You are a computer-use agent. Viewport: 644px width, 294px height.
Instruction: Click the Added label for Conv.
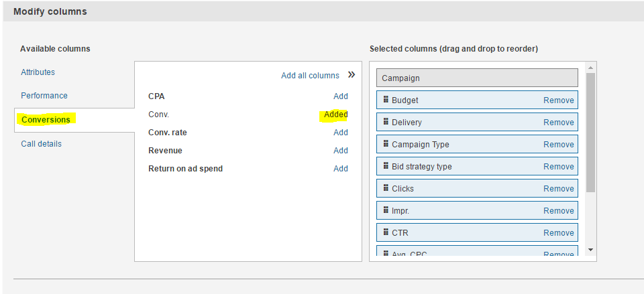(336, 115)
